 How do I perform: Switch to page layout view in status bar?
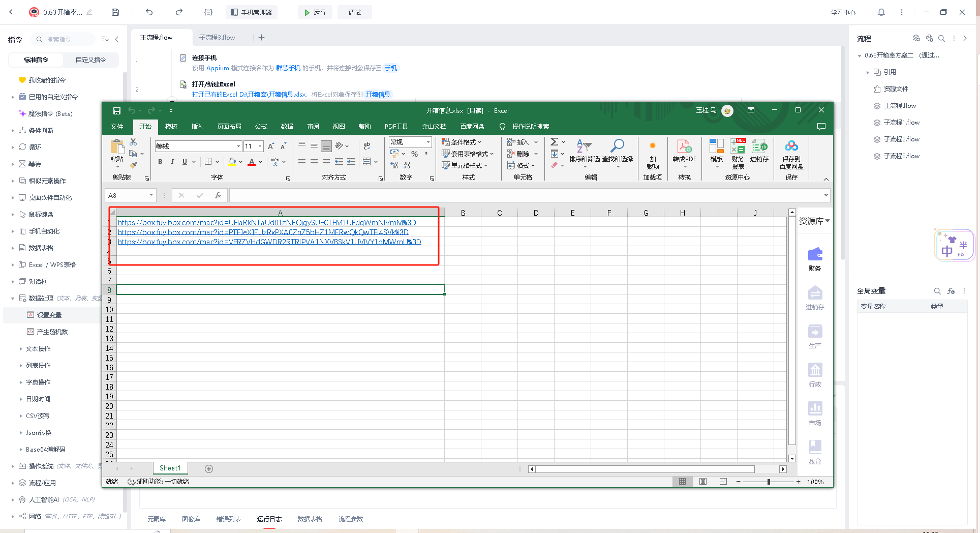pyautogui.click(x=702, y=482)
